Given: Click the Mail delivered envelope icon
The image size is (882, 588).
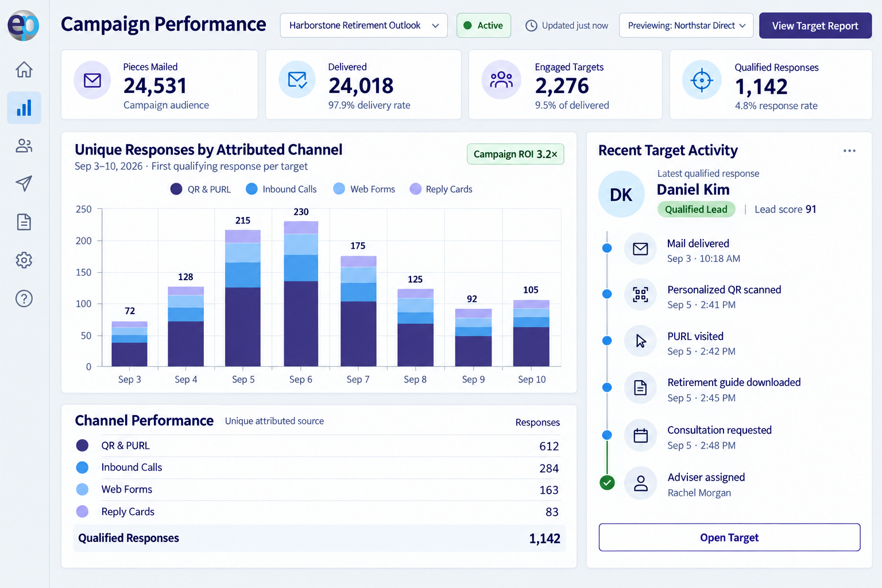Looking at the screenshot, I should pos(640,249).
